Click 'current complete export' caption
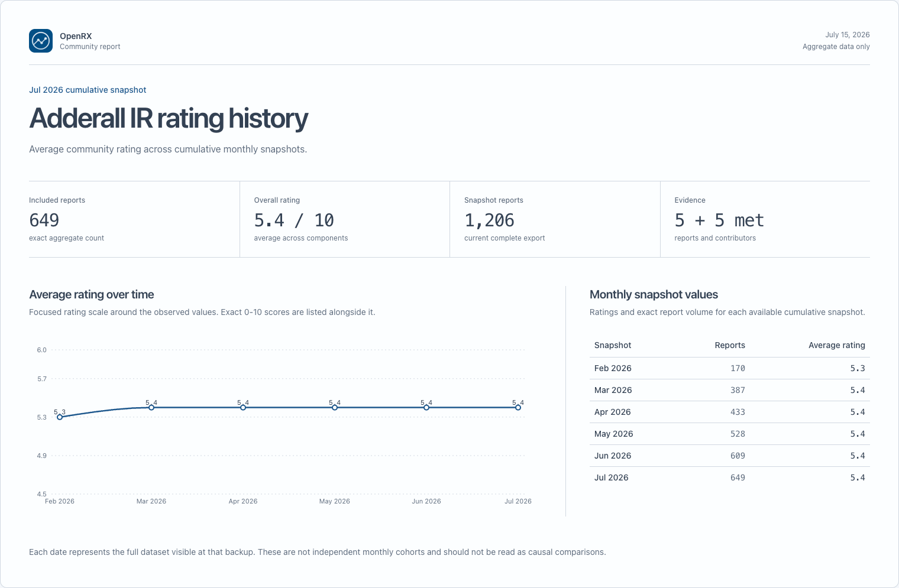This screenshot has height=588, width=899. click(505, 238)
